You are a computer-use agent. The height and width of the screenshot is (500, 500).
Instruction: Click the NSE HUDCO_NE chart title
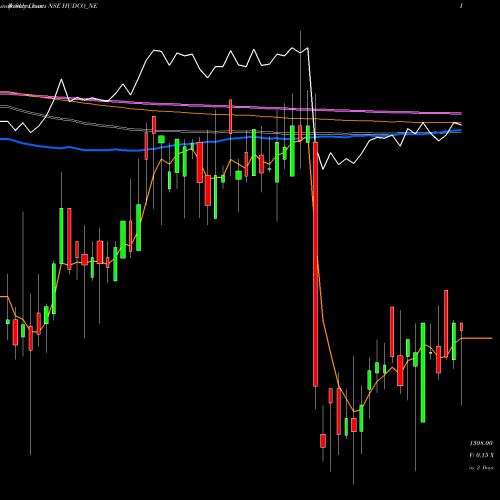(x=73, y=6)
